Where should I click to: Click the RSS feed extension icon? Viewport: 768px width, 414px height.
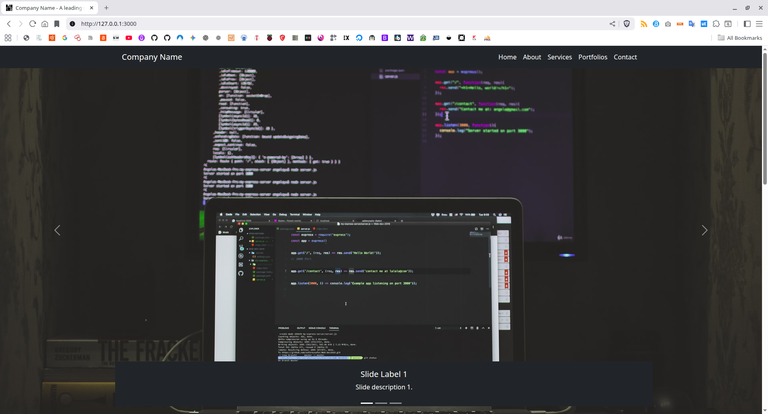pos(644,23)
